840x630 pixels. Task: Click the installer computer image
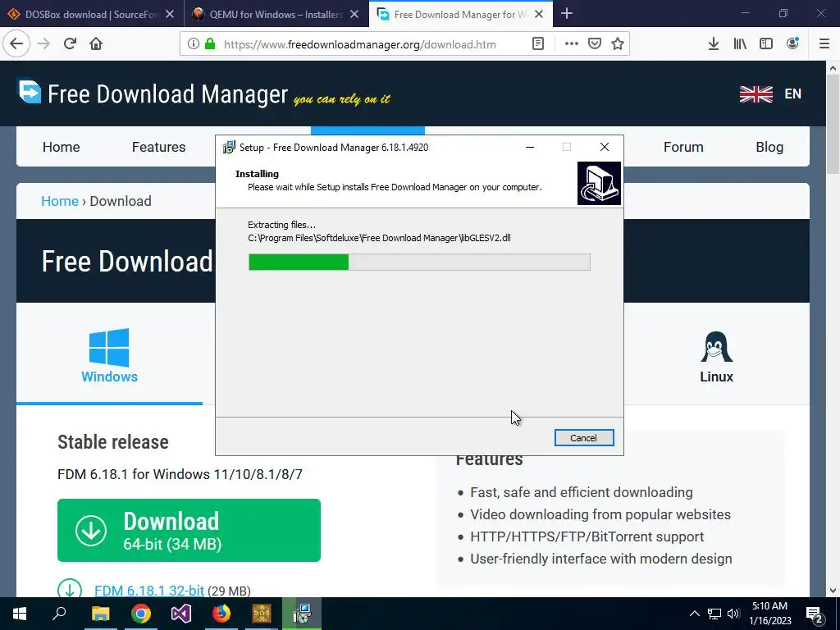pyautogui.click(x=599, y=183)
